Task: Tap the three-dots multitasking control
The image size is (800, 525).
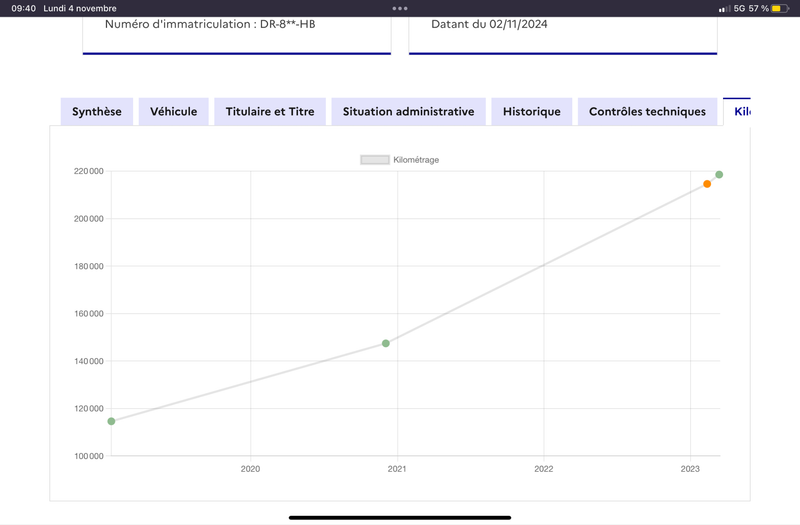Action: click(400, 8)
